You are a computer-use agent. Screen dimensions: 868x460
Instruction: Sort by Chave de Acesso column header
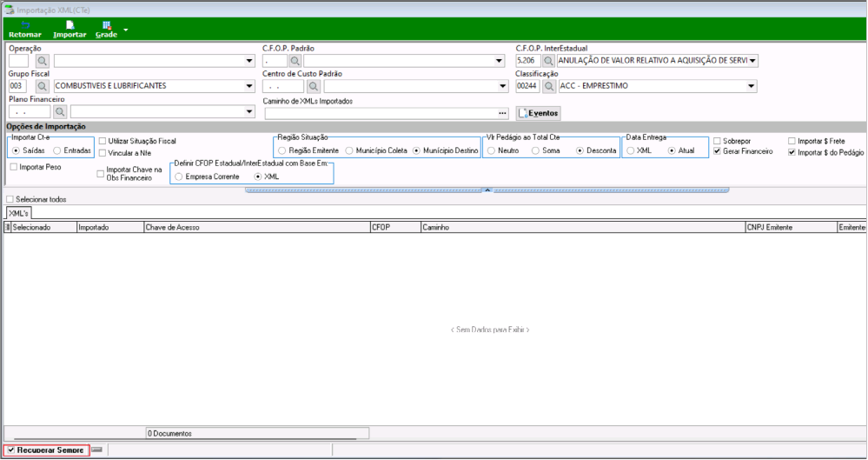257,227
